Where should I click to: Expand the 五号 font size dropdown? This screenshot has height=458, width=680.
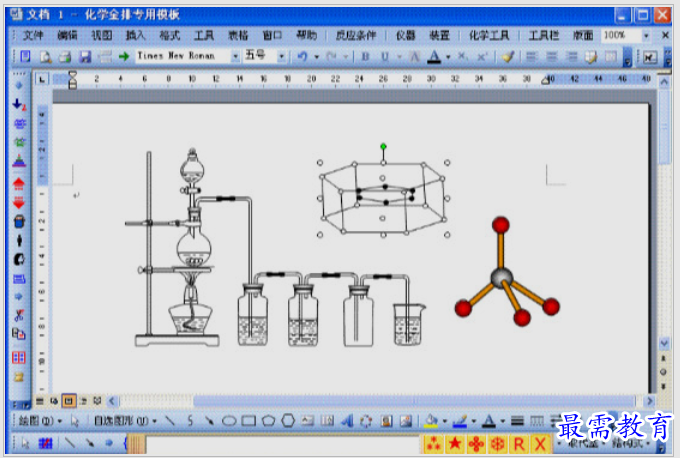coord(281,56)
